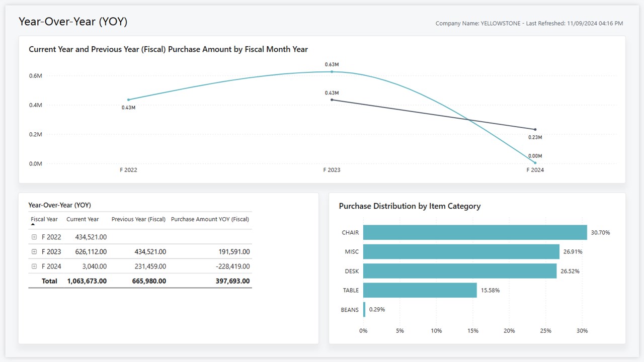Select the TABLE bar in distribution chart
644x362 pixels.
click(x=420, y=290)
